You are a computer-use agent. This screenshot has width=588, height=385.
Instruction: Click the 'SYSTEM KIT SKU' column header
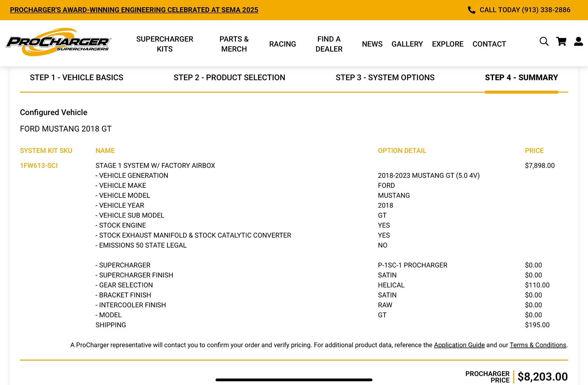(x=46, y=151)
